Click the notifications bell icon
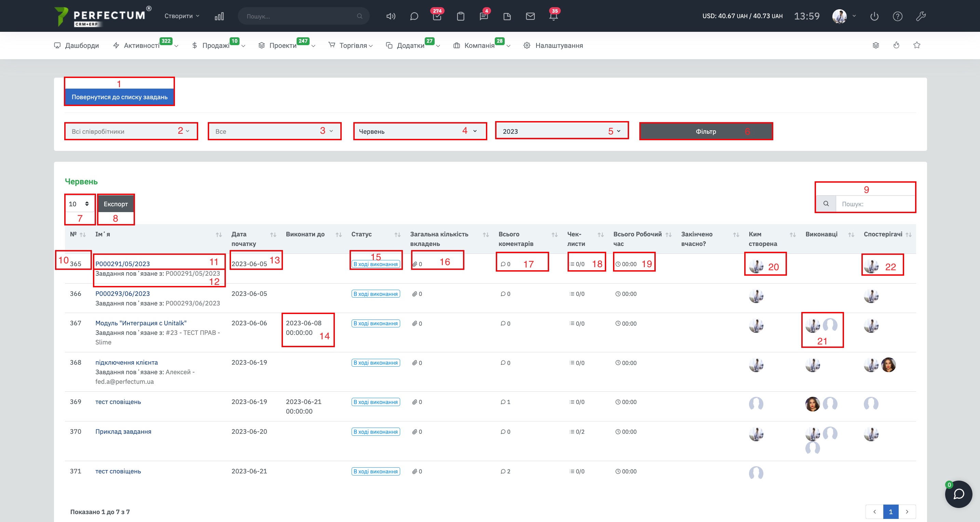 point(554,16)
